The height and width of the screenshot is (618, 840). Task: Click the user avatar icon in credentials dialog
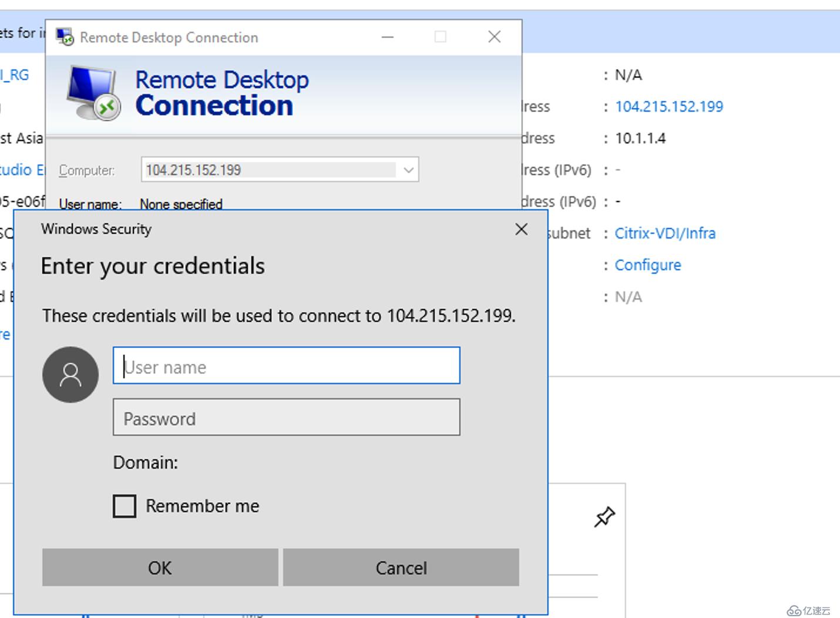point(70,374)
